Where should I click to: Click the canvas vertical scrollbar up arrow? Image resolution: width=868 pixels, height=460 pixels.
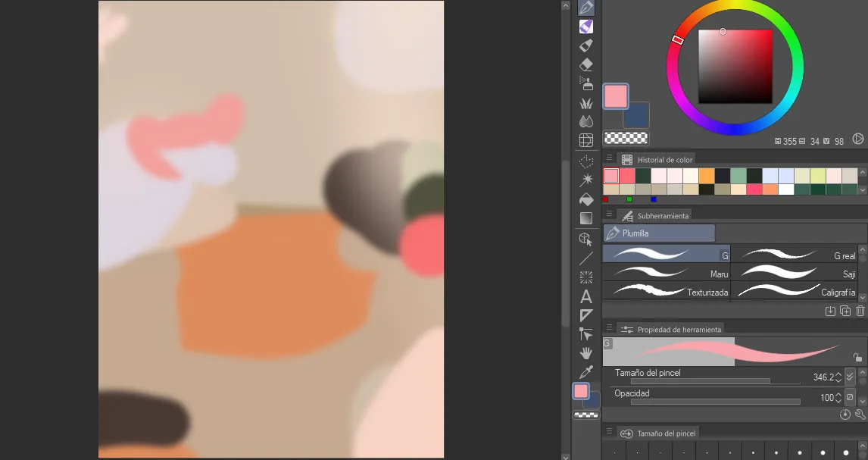coord(565,5)
